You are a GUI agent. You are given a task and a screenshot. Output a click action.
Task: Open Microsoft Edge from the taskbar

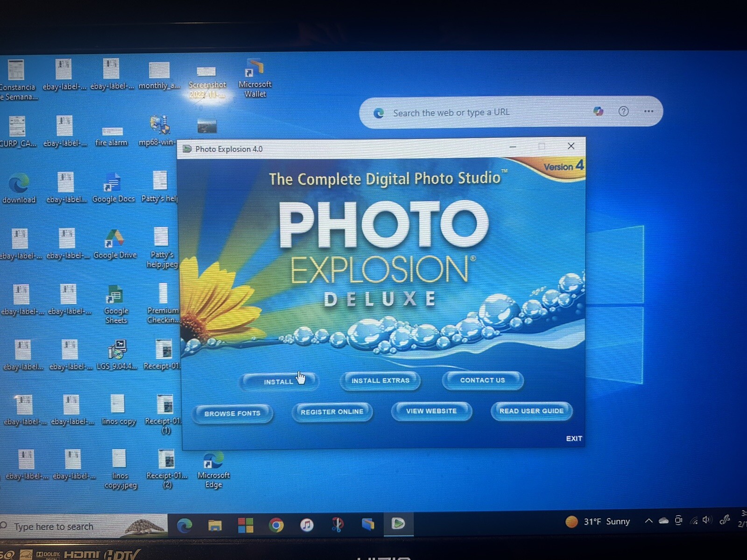[x=184, y=525]
